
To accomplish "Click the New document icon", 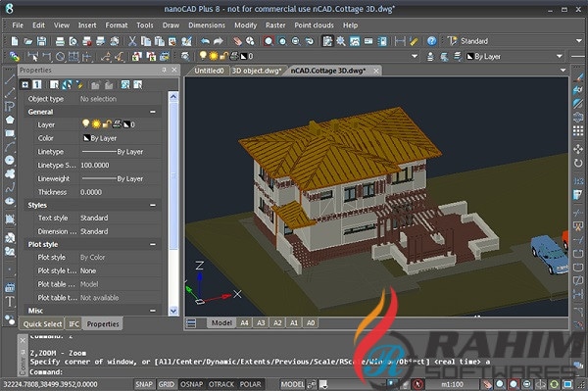I will (x=15, y=41).
